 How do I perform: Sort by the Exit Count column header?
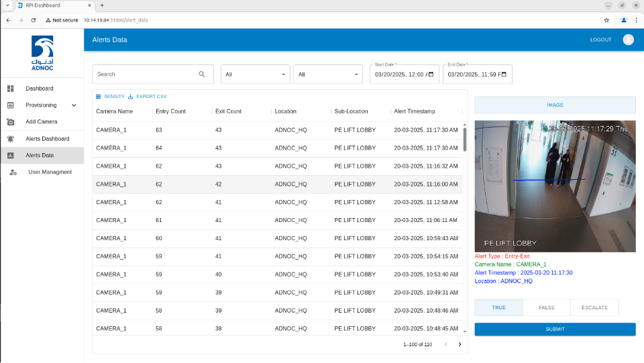click(x=228, y=111)
